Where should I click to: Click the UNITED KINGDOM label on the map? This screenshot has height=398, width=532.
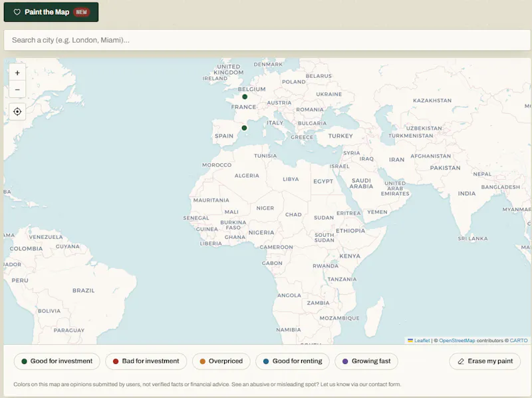pos(229,70)
